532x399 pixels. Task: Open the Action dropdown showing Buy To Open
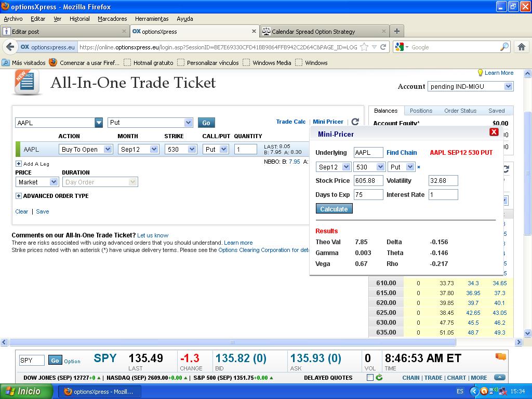[86, 149]
